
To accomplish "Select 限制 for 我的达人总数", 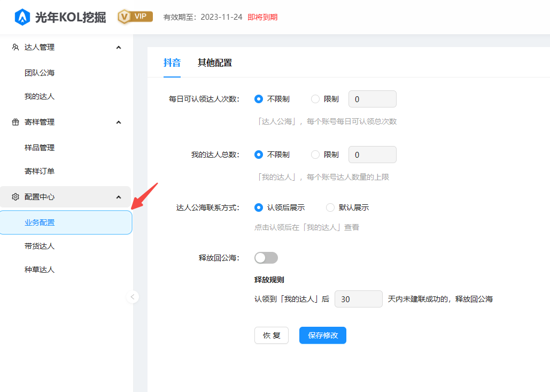I will (315, 155).
